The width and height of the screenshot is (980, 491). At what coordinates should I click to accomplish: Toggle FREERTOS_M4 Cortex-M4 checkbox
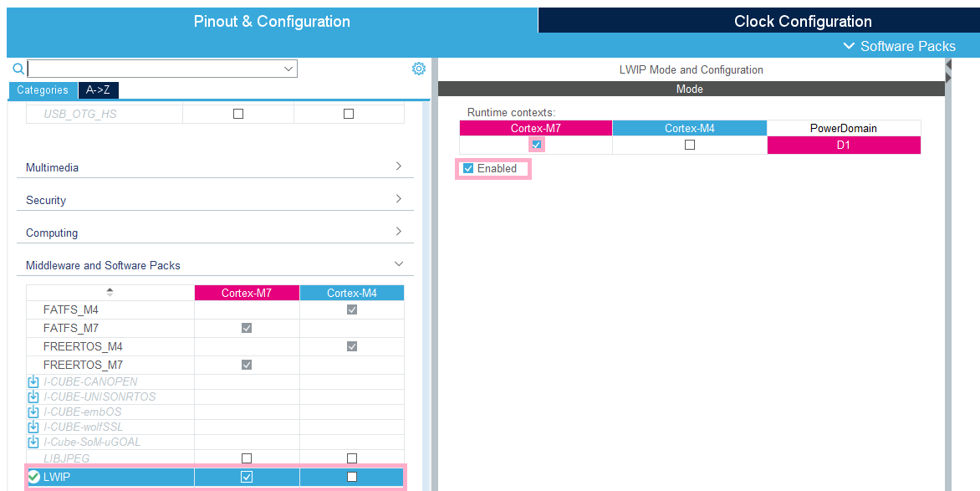point(352,346)
